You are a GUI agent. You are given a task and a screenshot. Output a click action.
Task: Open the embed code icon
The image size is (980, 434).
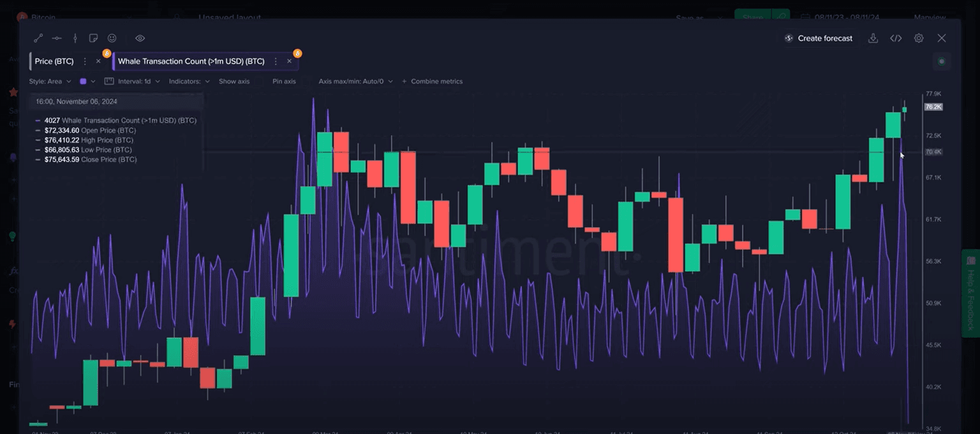coord(896,38)
